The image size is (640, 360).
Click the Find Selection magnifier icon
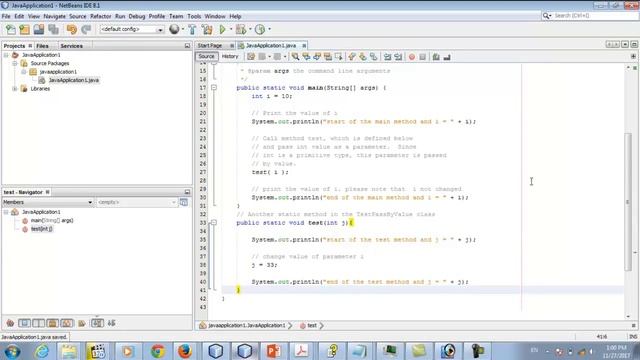[x=295, y=57]
